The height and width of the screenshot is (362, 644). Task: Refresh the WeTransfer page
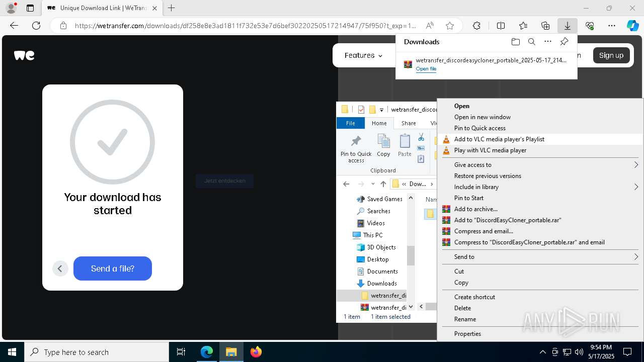(36, 26)
